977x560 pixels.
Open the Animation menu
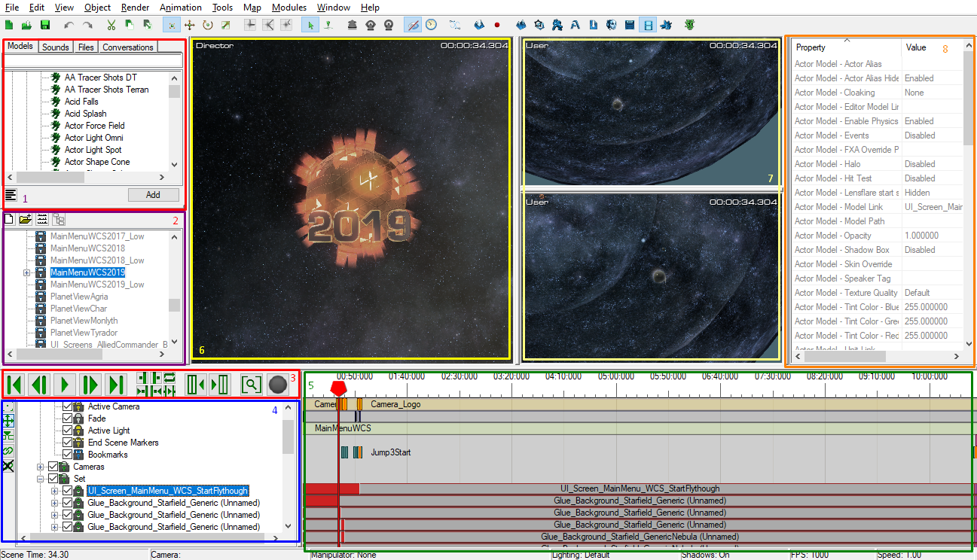click(x=180, y=8)
